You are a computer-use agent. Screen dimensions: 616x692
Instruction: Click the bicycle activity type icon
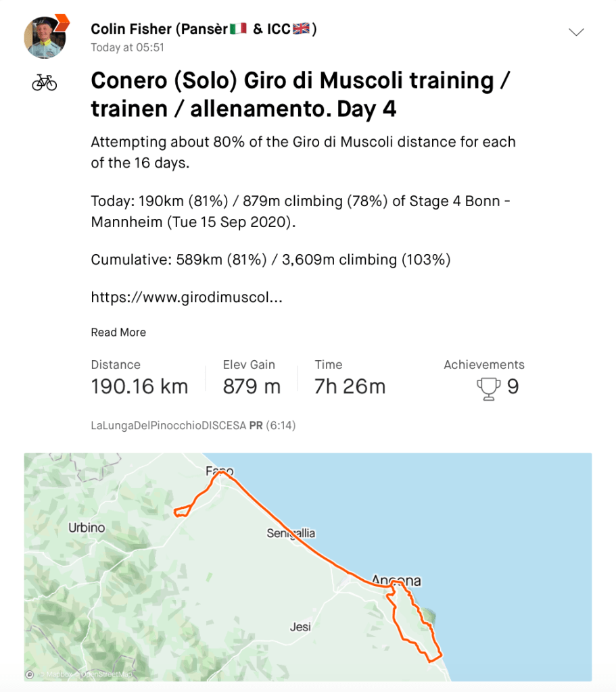click(x=45, y=82)
